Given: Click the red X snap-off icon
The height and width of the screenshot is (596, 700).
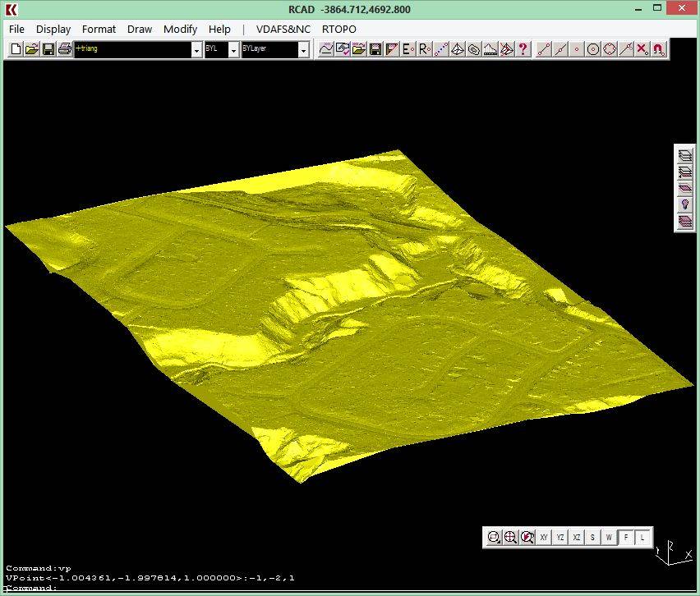Looking at the screenshot, I should [642, 49].
